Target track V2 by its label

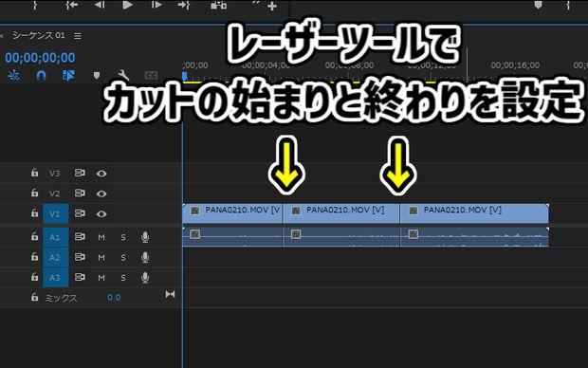click(54, 193)
